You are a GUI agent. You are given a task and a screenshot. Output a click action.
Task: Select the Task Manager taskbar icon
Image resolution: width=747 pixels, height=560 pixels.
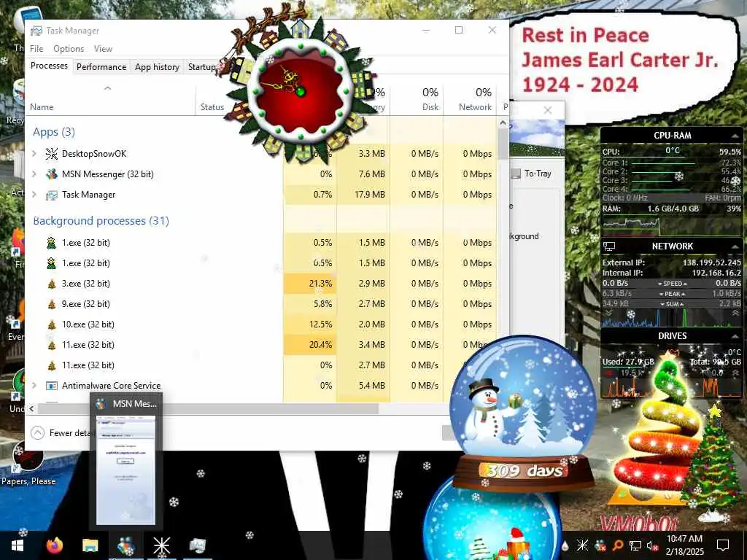[197, 545]
